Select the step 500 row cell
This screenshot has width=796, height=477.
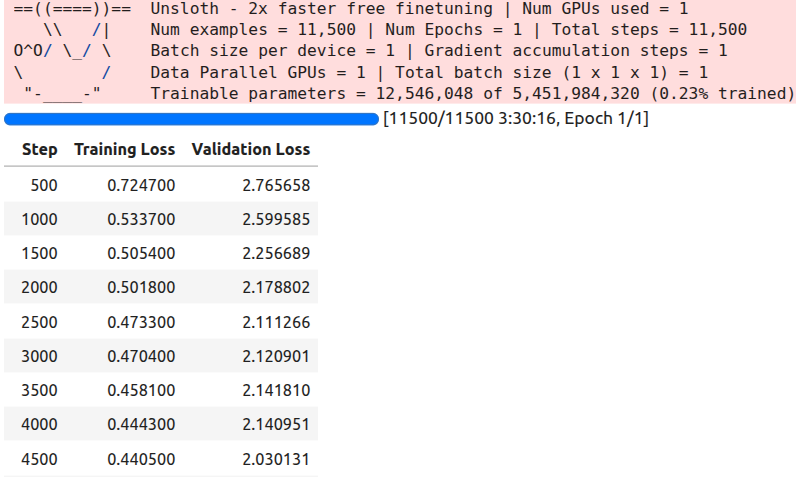click(x=44, y=185)
